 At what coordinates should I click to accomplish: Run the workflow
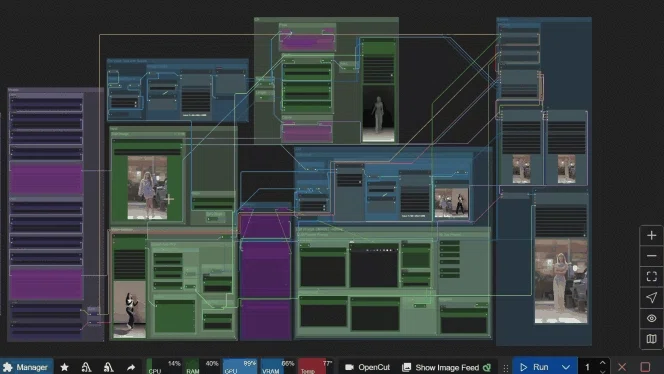coord(535,367)
